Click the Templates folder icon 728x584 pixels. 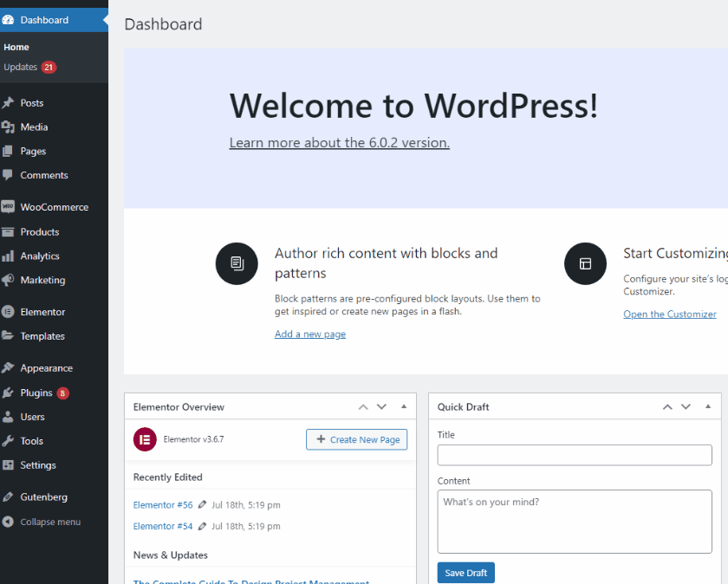click(8, 335)
